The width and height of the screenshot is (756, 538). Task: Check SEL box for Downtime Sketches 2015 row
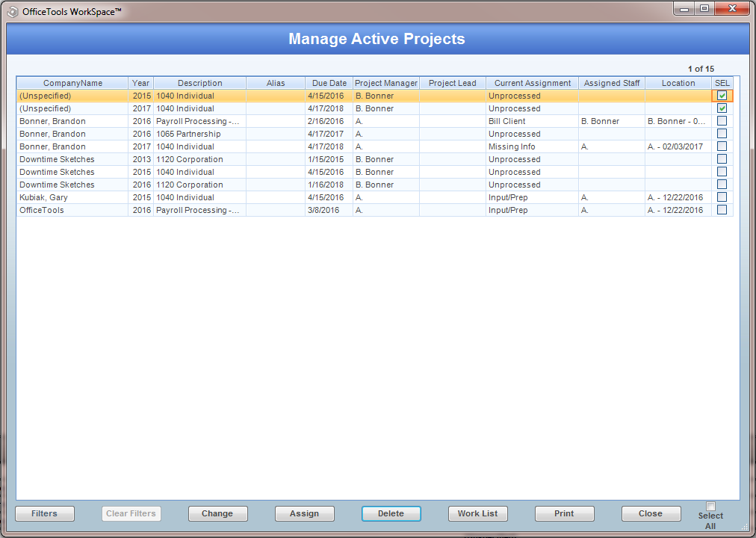point(722,172)
